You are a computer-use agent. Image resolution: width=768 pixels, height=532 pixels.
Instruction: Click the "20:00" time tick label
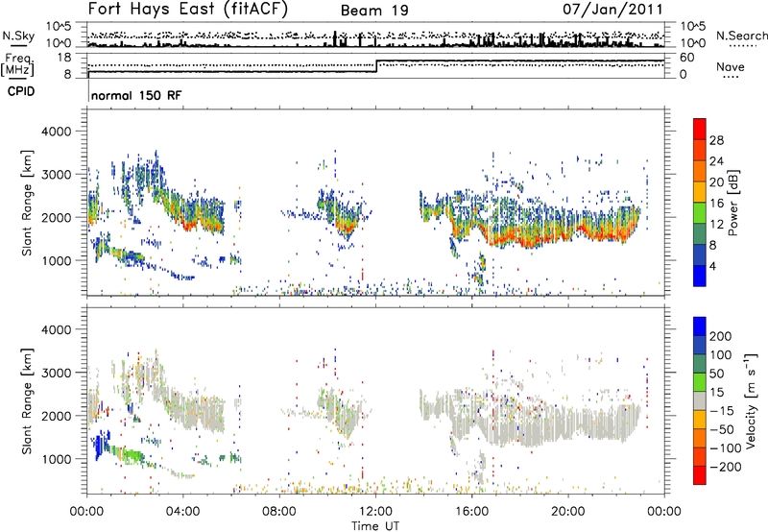(568, 512)
